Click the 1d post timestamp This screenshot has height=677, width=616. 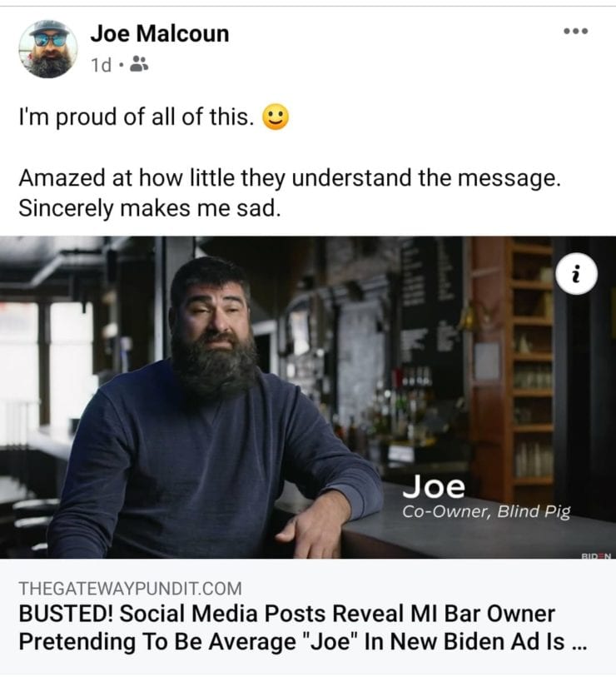(x=101, y=65)
